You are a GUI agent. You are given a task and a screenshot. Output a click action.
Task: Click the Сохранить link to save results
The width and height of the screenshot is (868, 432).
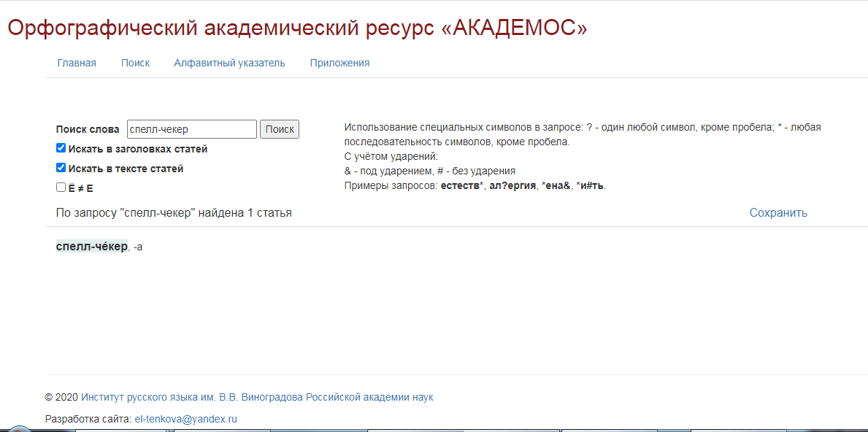tap(777, 213)
